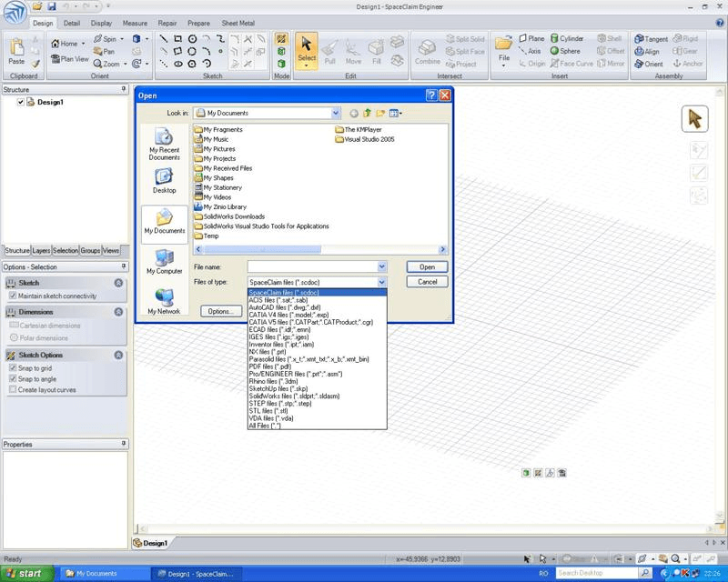Uncheck Maintain sketch connectivity
This screenshot has width=728, height=582.
(x=13, y=296)
